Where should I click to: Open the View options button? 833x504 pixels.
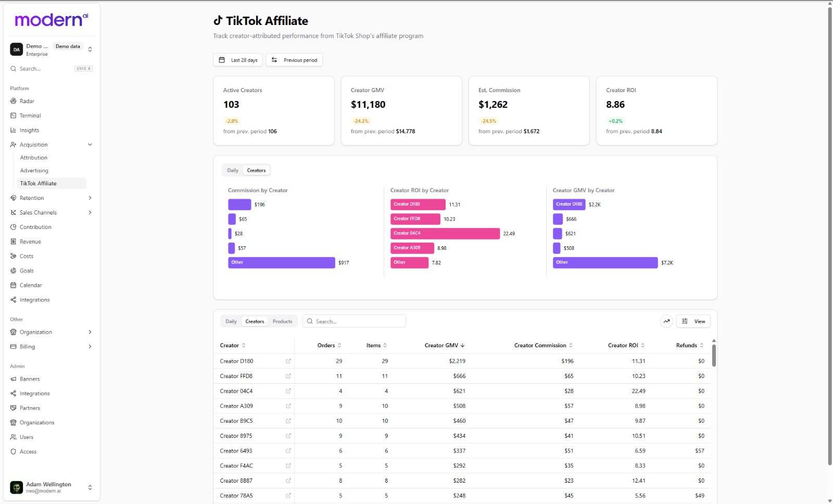(x=693, y=321)
